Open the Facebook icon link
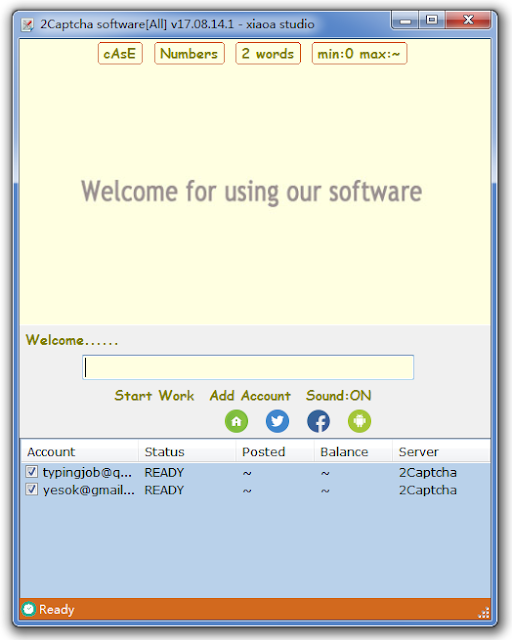This screenshot has height=640, width=512. click(318, 421)
